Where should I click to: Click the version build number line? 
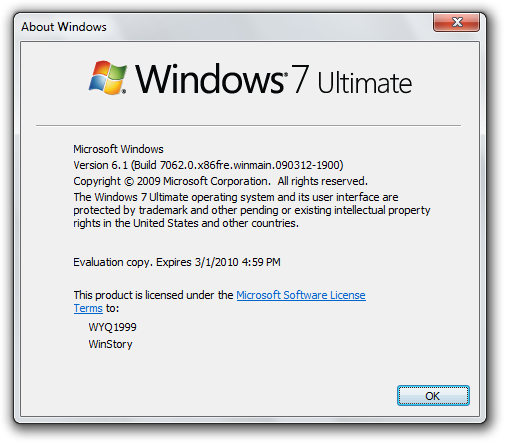point(208,165)
